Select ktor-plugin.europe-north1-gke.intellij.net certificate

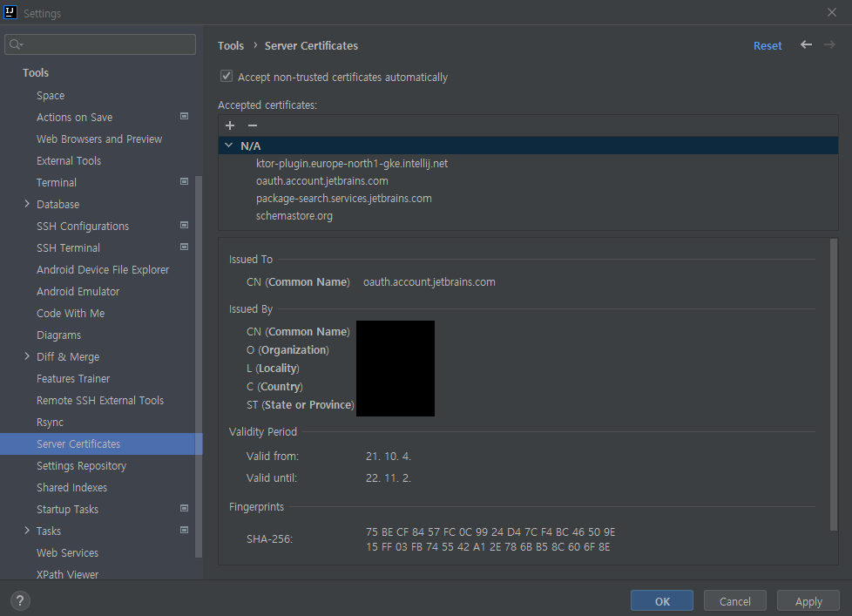[352, 163]
